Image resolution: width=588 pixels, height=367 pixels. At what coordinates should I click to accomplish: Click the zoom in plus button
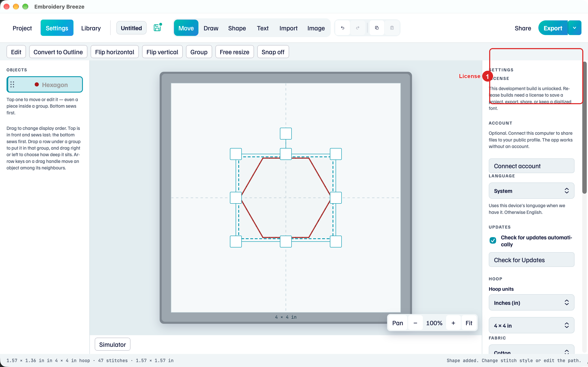click(453, 323)
